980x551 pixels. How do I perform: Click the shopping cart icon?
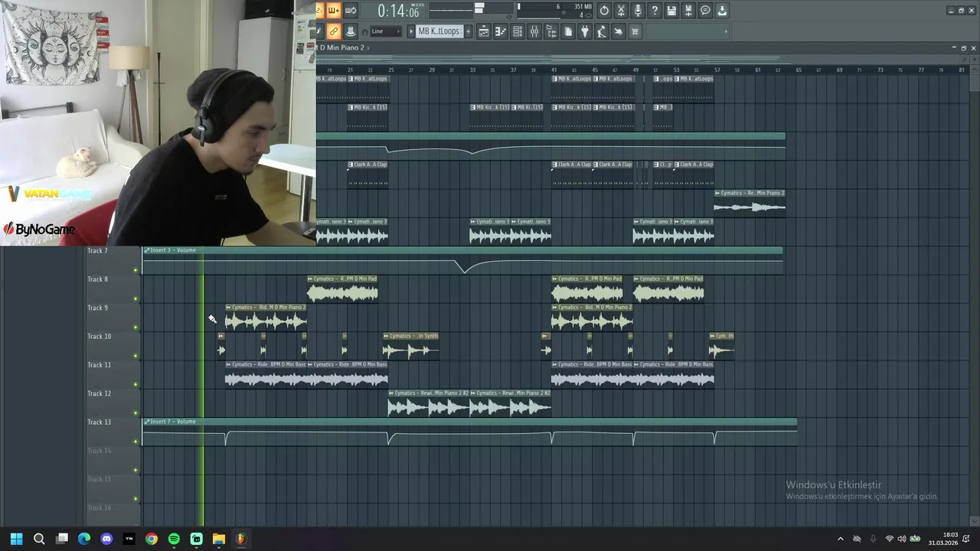click(635, 31)
